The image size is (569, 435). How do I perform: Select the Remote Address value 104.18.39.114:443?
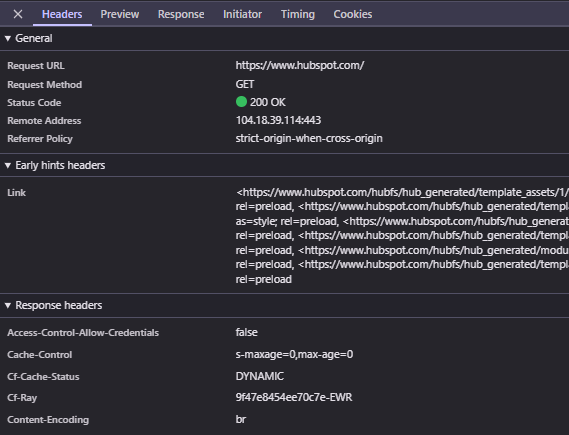point(278,120)
